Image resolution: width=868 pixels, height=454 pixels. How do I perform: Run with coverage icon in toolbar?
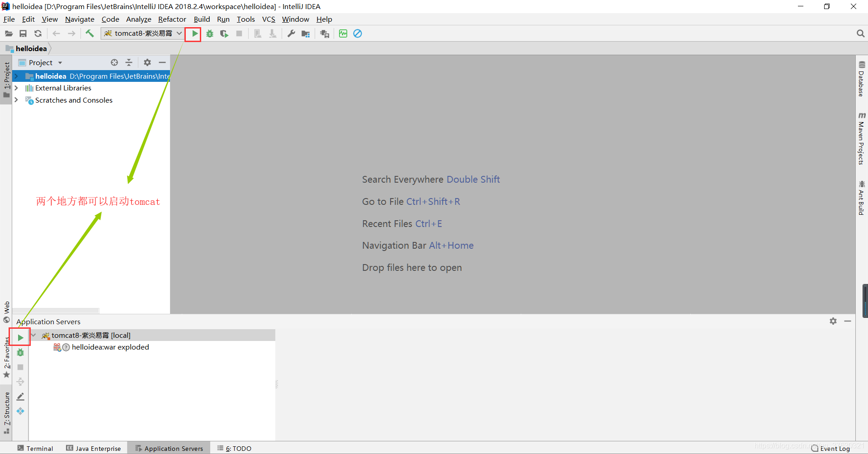pyautogui.click(x=224, y=33)
